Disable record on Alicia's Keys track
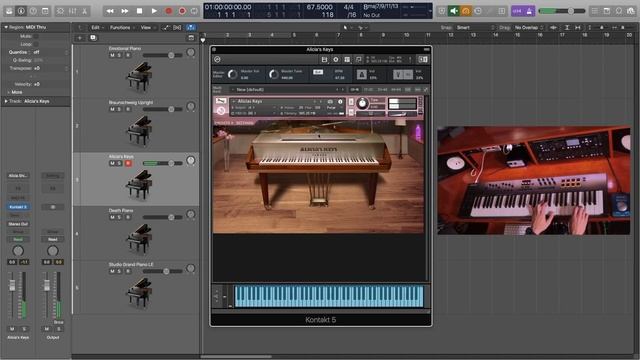Viewport: 640px width, 360px height. coord(128,163)
